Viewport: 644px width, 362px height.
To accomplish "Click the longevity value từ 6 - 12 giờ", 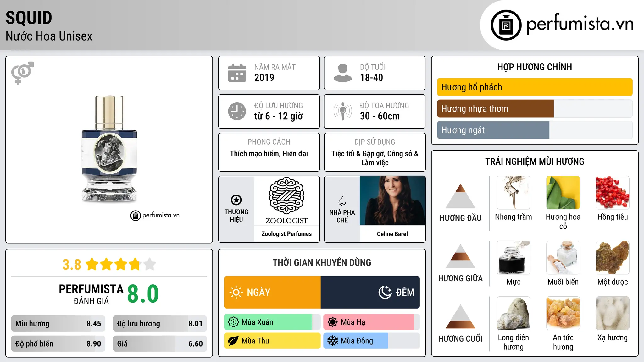I will pyautogui.click(x=279, y=116).
